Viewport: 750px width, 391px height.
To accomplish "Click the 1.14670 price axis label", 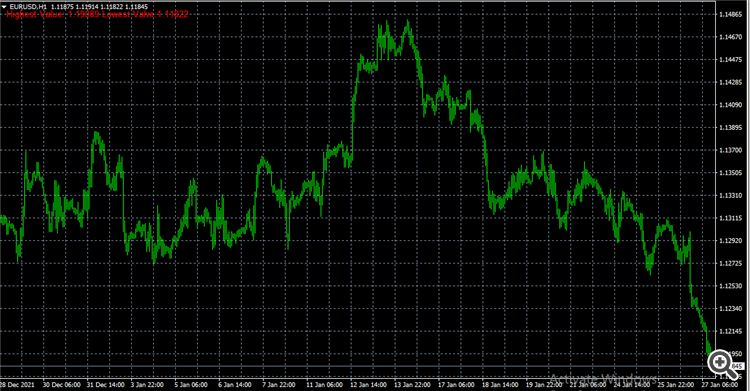I will pyautogui.click(x=731, y=37).
